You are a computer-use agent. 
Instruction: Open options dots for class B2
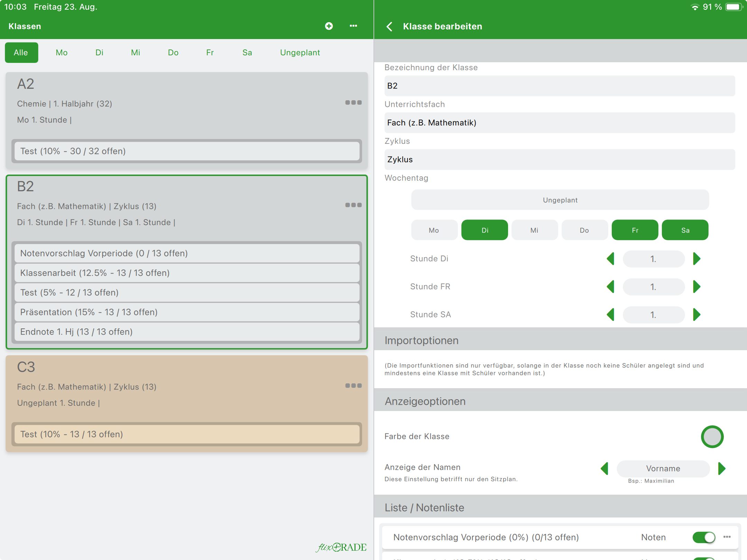(x=353, y=205)
